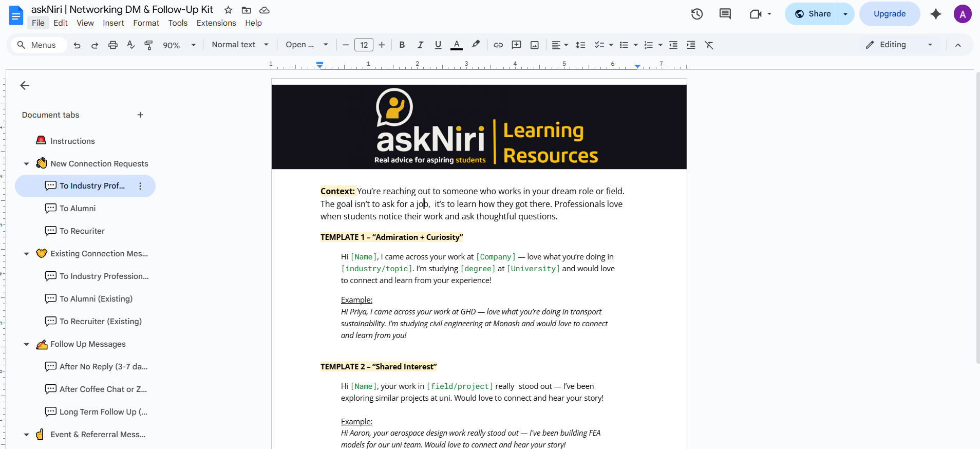Collapse the New Connection Requests tab group

[x=27, y=164]
